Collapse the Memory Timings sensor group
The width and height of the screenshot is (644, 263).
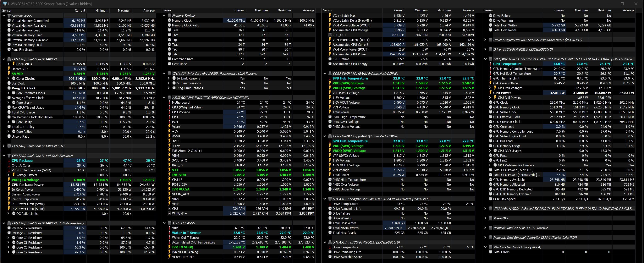click(164, 15)
